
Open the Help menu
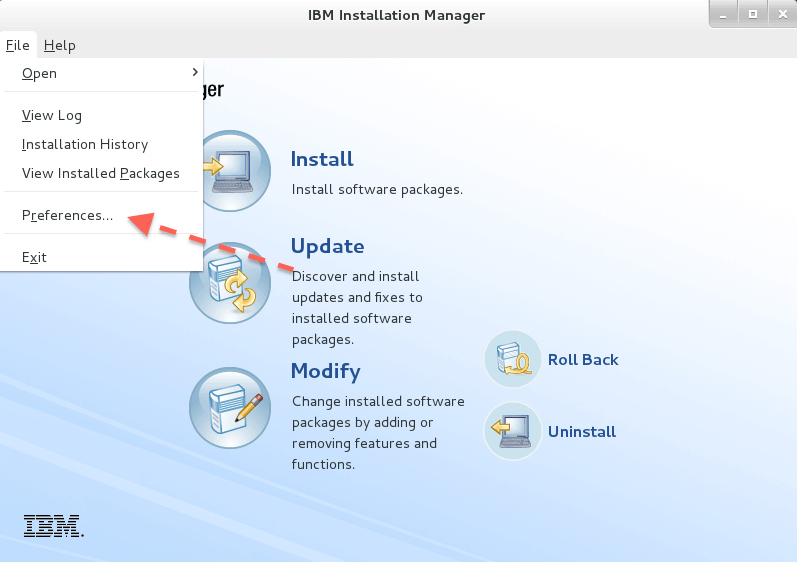tap(59, 45)
